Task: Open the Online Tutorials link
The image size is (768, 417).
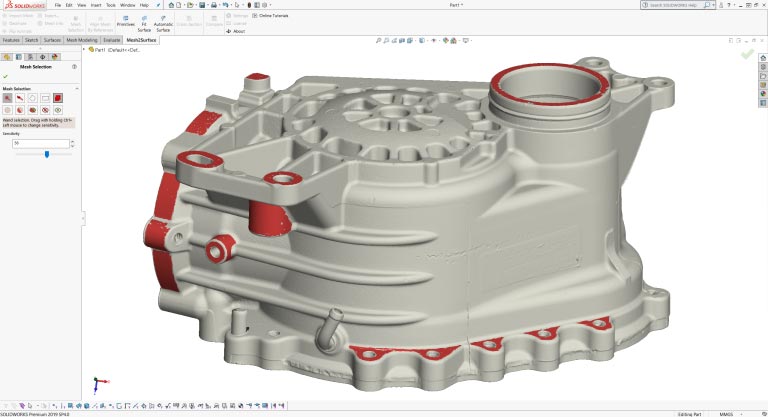Action: pos(271,16)
